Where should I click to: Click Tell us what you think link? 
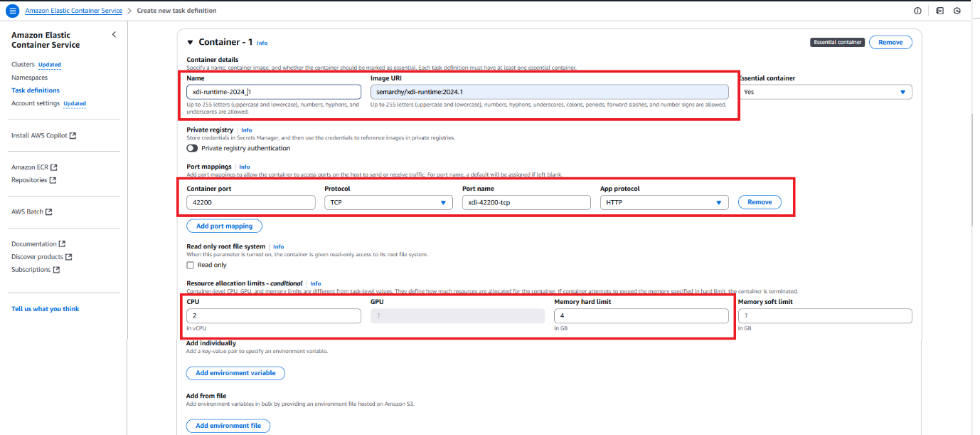tap(46, 309)
